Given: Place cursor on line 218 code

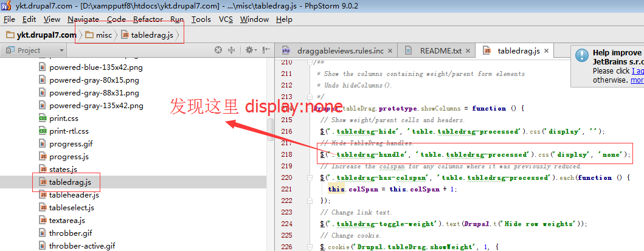Looking at the screenshot, I should click(475, 154).
